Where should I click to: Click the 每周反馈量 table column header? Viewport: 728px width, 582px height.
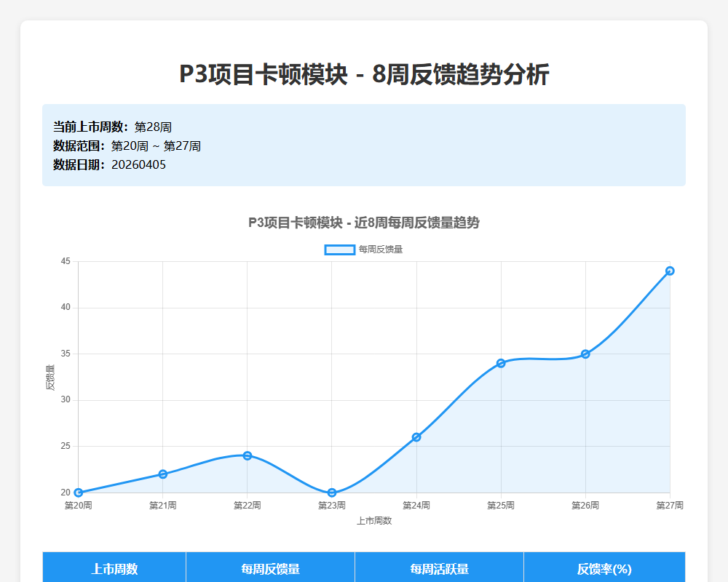point(270,568)
